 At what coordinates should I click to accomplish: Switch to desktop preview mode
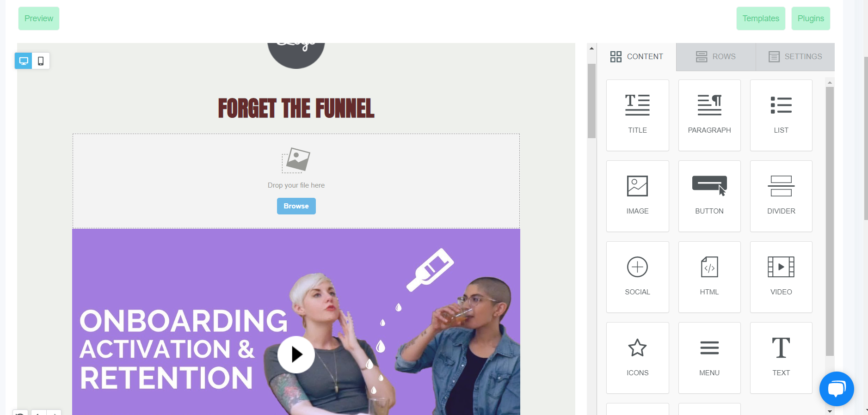pos(24,61)
